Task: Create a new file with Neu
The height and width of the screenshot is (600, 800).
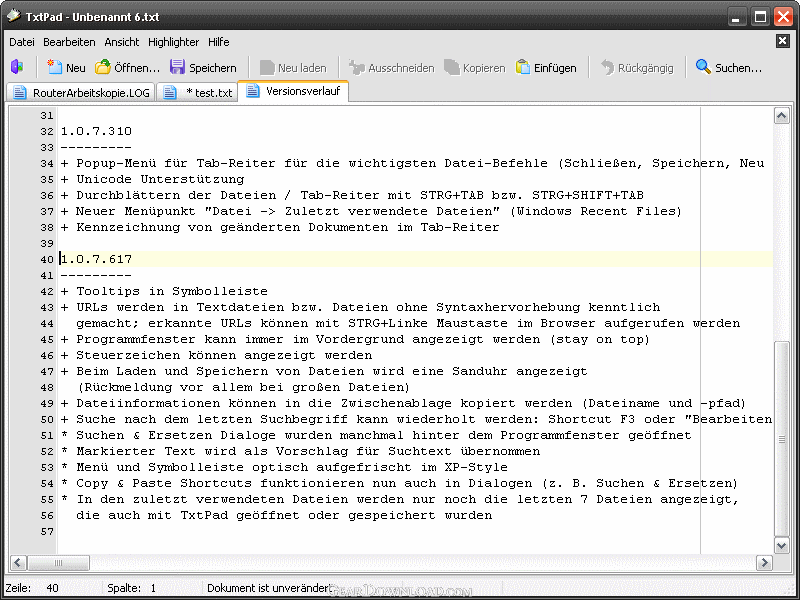Action: coord(67,67)
